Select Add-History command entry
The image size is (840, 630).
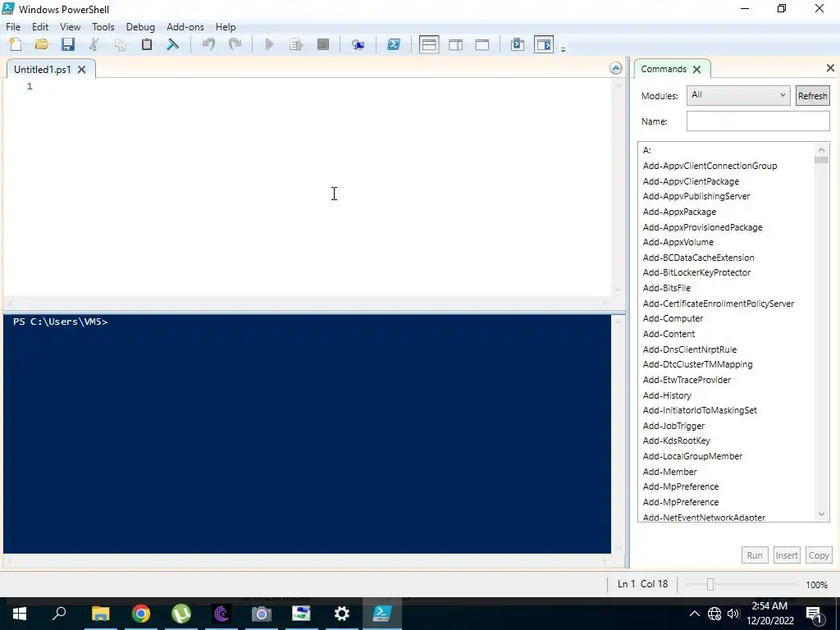(667, 395)
